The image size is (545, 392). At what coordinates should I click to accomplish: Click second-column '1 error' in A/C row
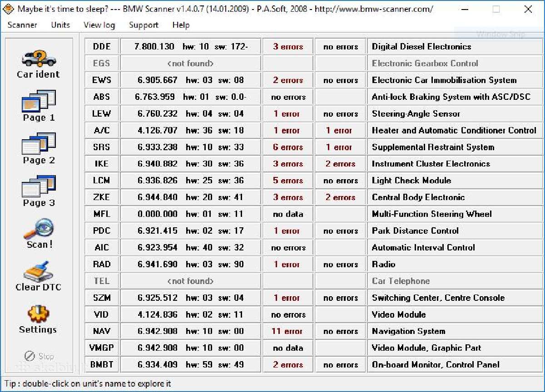click(x=339, y=131)
